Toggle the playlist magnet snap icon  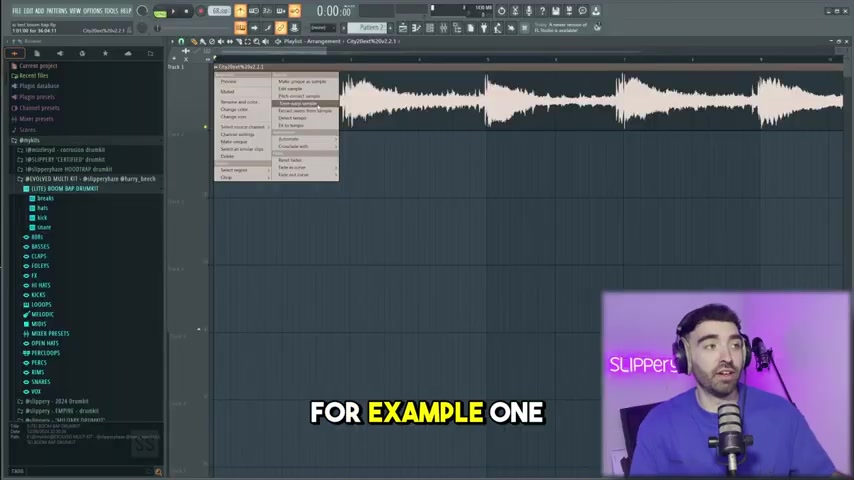pyautogui.click(x=181, y=41)
